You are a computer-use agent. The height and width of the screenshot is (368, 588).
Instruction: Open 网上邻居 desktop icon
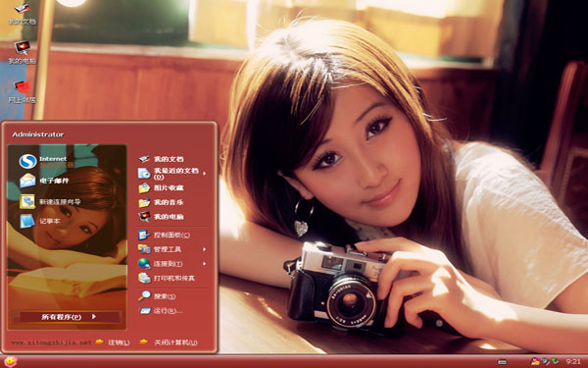tap(23, 92)
